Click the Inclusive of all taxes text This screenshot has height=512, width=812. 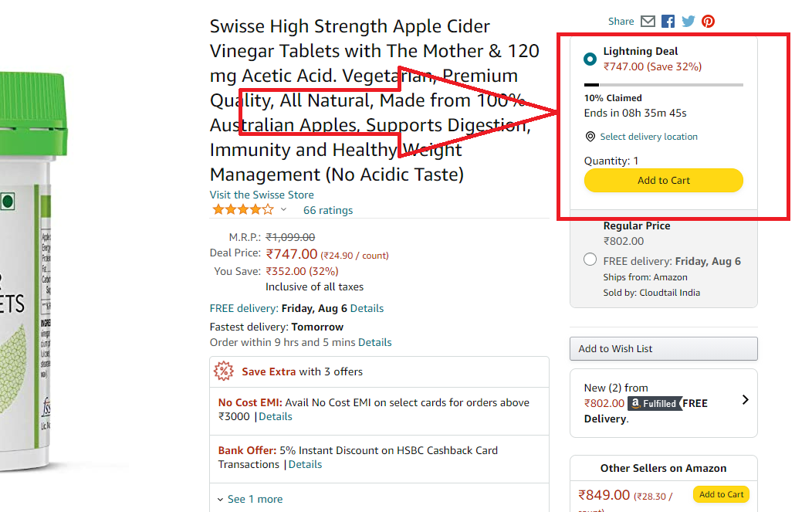(314, 287)
